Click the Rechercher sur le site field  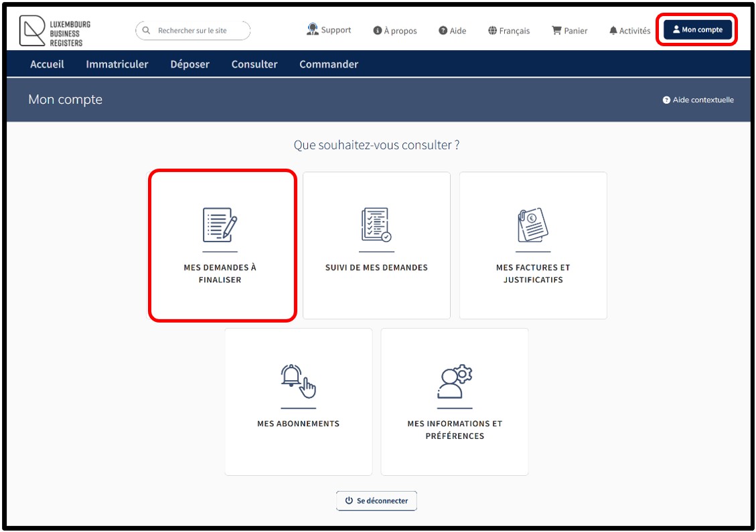[x=198, y=31]
